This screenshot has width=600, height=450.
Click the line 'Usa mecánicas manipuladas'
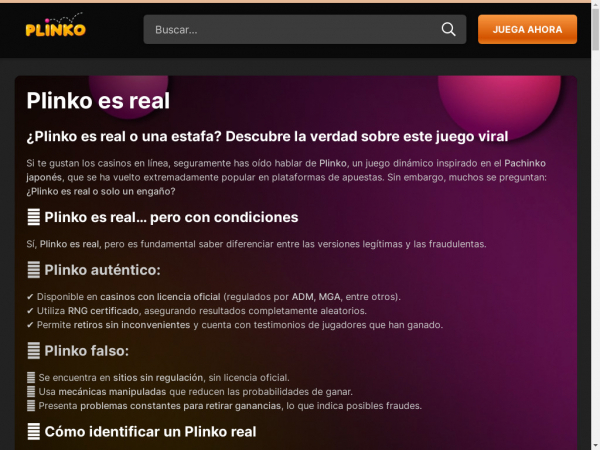190,392
